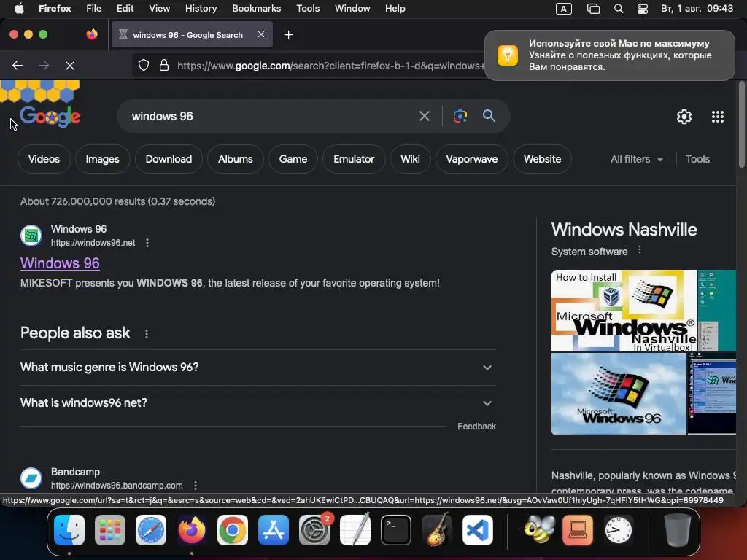Open the Firefox Tools menu in menu bar
This screenshot has width=747, height=560.
pos(308,9)
